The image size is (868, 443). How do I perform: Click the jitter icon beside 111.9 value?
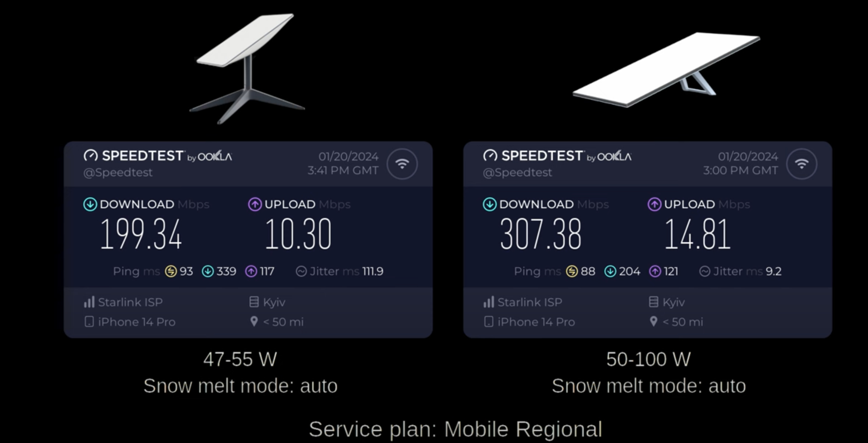point(301,271)
